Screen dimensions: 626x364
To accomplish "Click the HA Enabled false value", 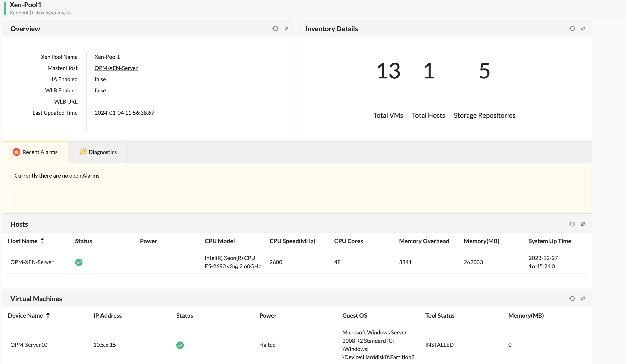I will click(100, 79).
